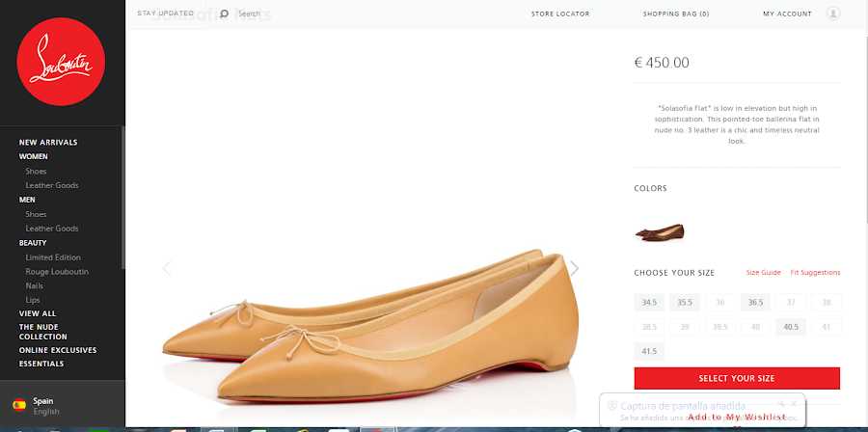Click the € 450.00 price
This screenshot has width=868, height=432.
662,63
